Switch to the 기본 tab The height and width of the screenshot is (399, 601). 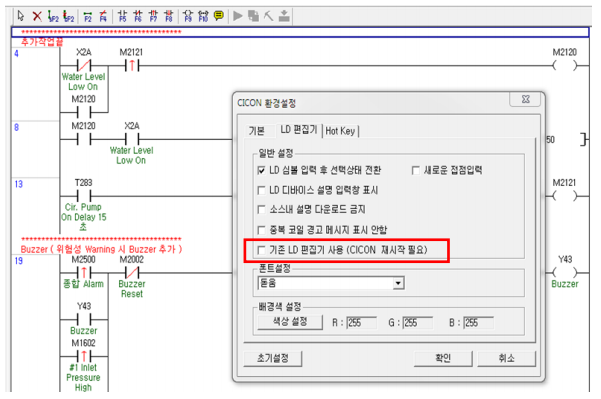pos(256,131)
